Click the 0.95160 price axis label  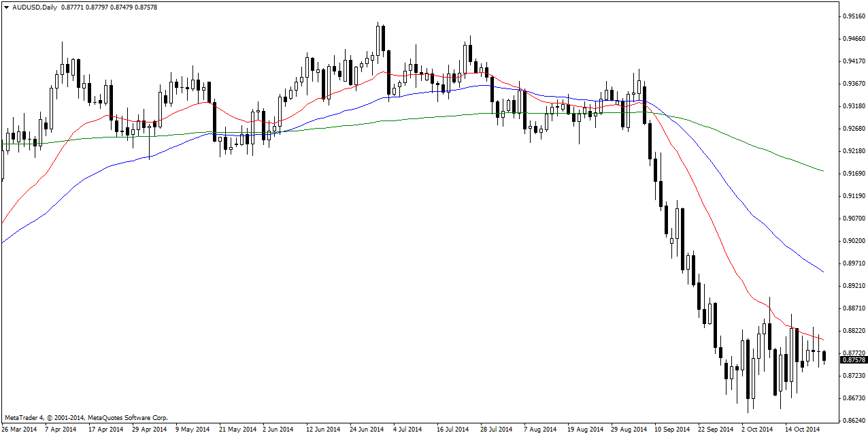click(x=853, y=16)
